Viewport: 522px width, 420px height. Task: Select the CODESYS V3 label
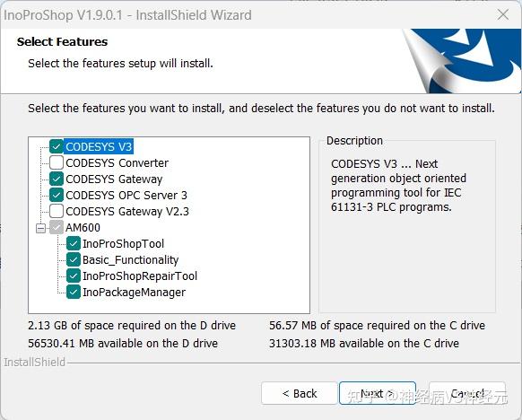99,146
